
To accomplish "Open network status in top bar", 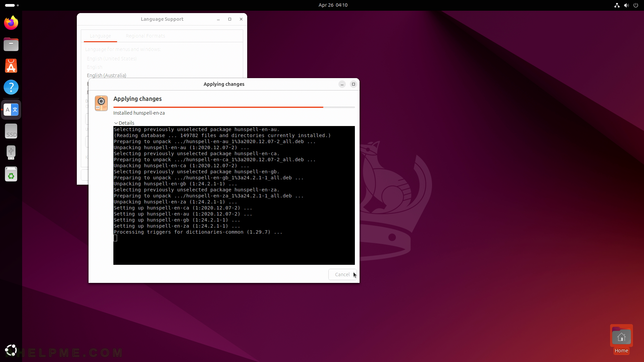I will [616, 5].
